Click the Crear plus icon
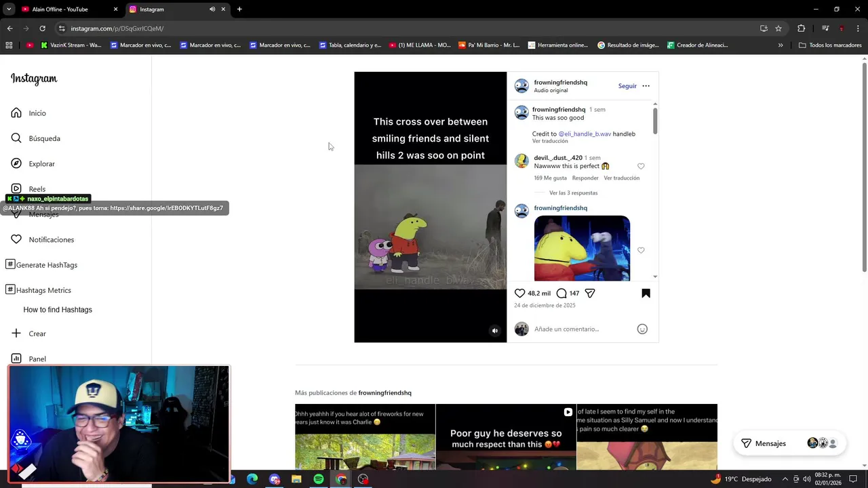The width and height of the screenshot is (868, 488). [x=16, y=333]
